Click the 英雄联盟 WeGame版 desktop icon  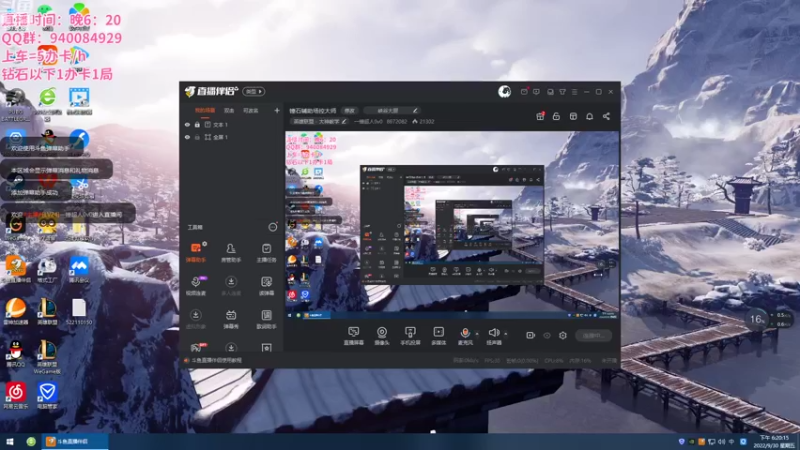[47, 358]
